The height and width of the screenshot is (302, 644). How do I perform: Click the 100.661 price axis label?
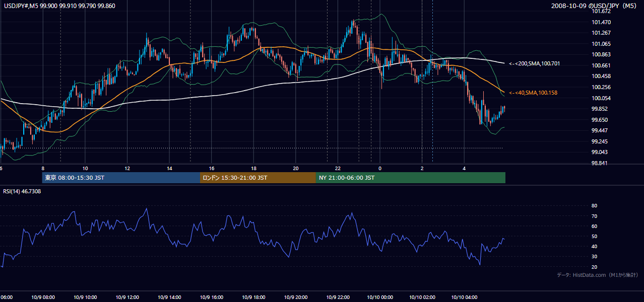pyautogui.click(x=602, y=66)
